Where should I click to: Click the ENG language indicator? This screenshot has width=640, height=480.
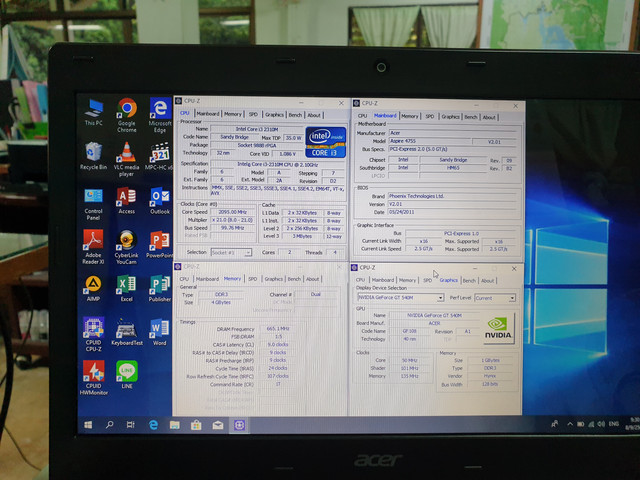614,424
